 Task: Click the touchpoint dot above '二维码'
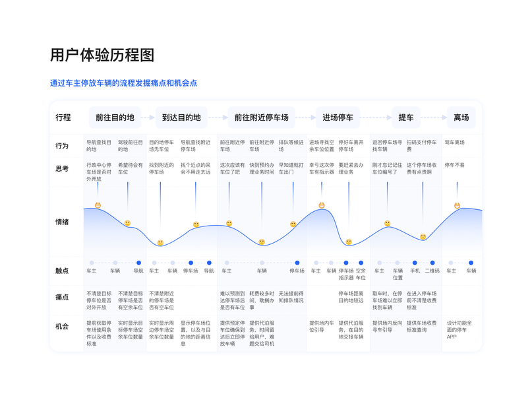point(432,263)
